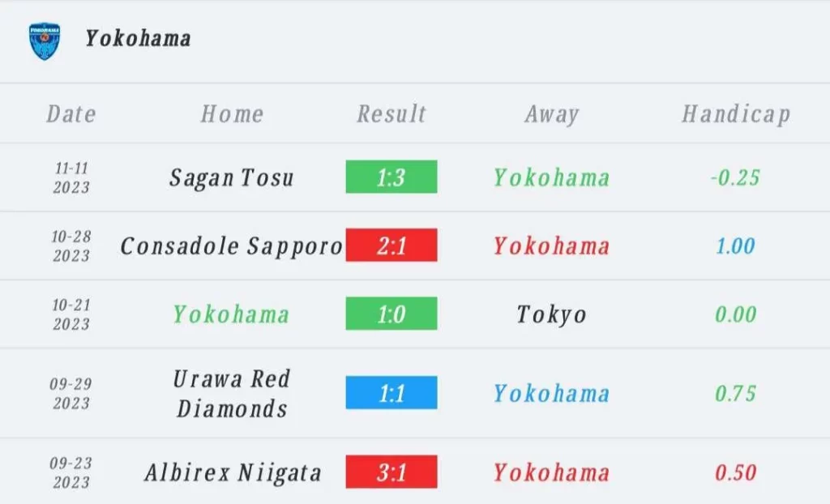Open the green 1:0 result badge
The width and height of the screenshot is (830, 504).
point(391,314)
